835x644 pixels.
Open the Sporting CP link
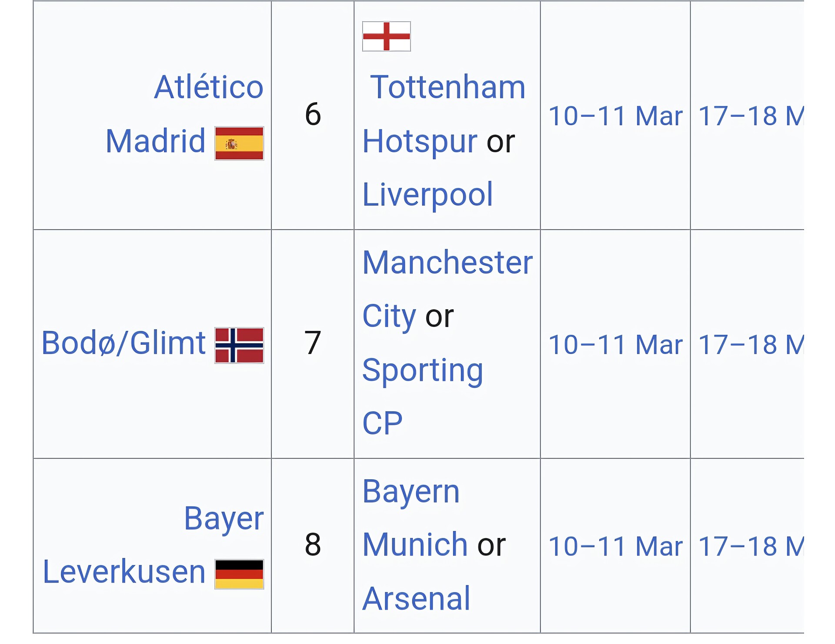pyautogui.click(x=422, y=370)
